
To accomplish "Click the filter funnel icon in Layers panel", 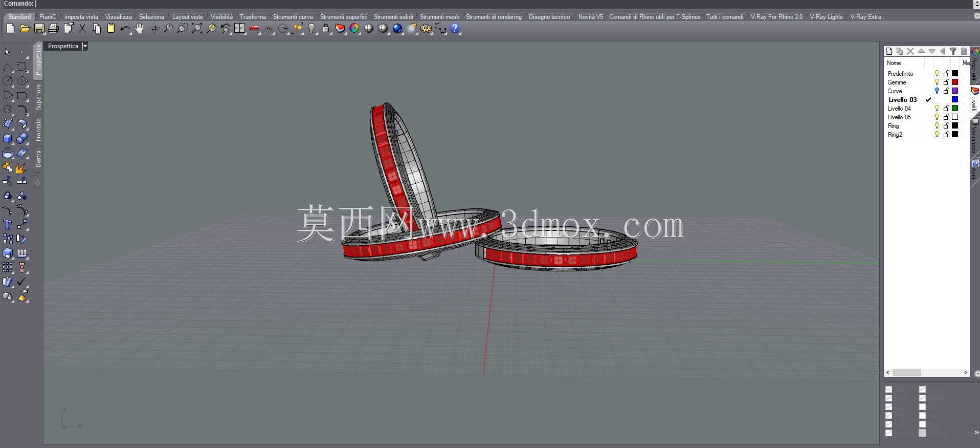I will (953, 51).
